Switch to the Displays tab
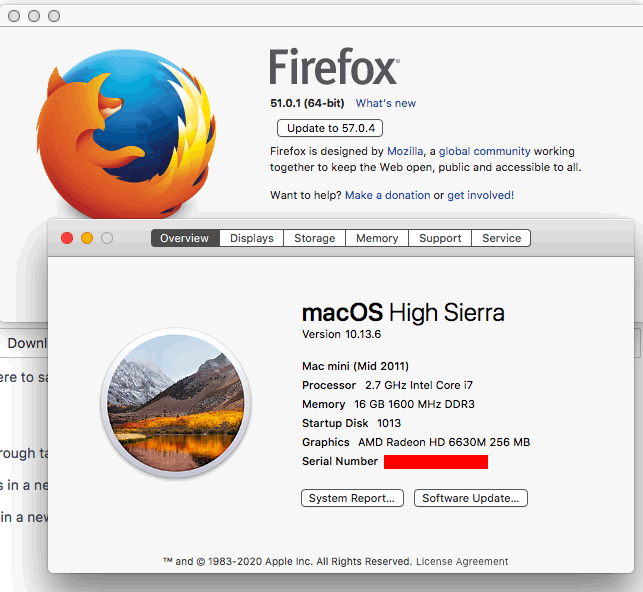Screen dimensions: 643x592 coord(251,238)
